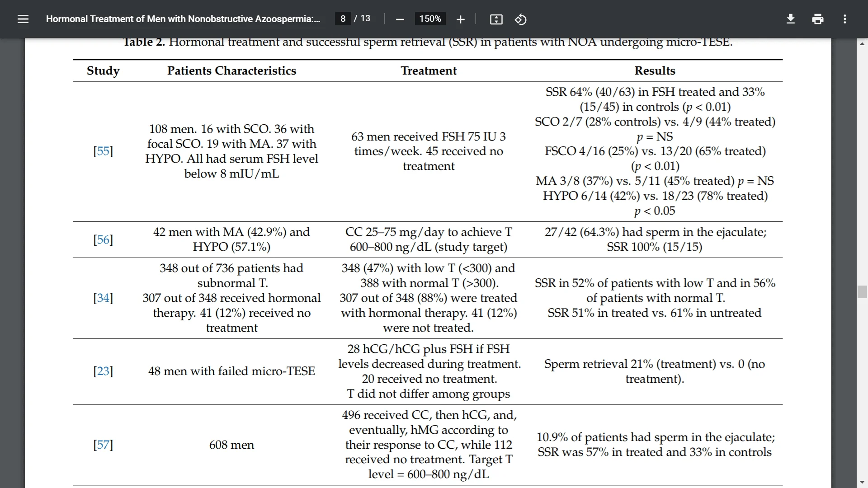868x488 pixels.
Task: Download the PDF file
Action: point(790,19)
